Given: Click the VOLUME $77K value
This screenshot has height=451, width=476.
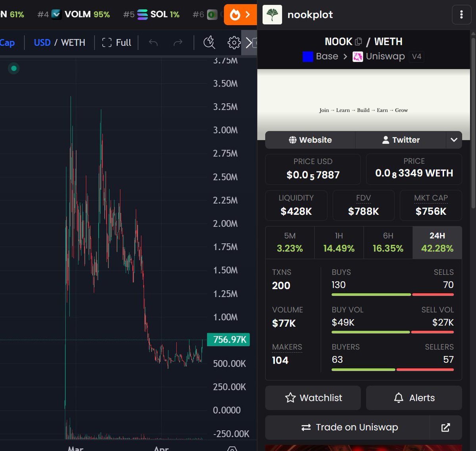Looking at the screenshot, I should (x=284, y=323).
